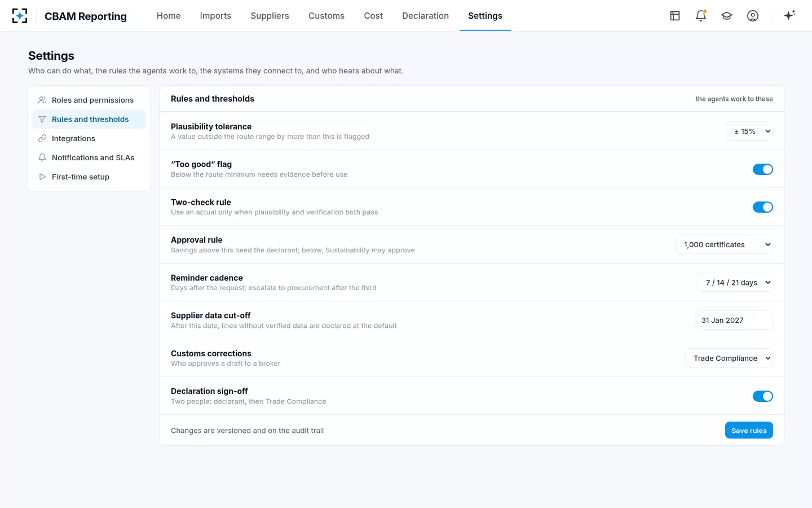This screenshot has width=812, height=508.
Task: Open Roles and permissions settings section
Action: (89, 100)
